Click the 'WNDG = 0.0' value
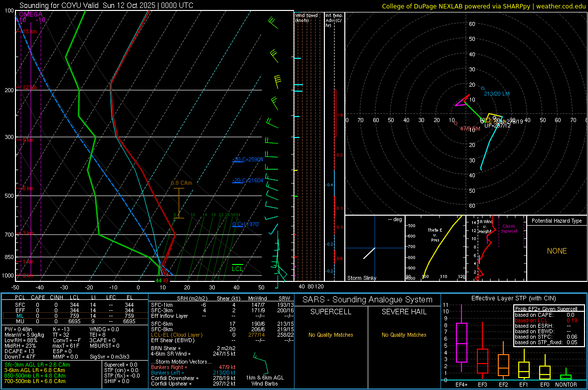The width and height of the screenshot is (588, 390). point(104,329)
